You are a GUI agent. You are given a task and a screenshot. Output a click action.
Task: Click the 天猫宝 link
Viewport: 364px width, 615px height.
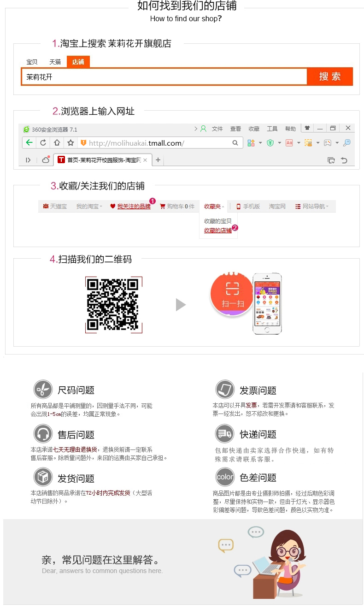(59, 207)
